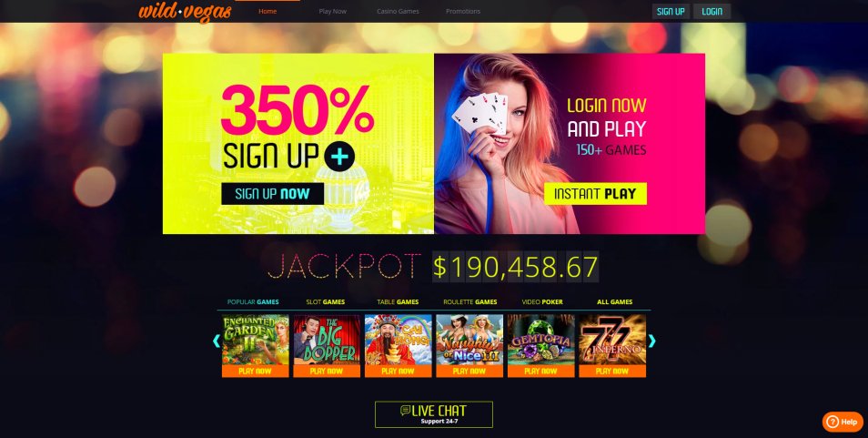The image size is (868, 438).
Task: Open the Gemtopia game thumbnail
Action: coord(540,340)
